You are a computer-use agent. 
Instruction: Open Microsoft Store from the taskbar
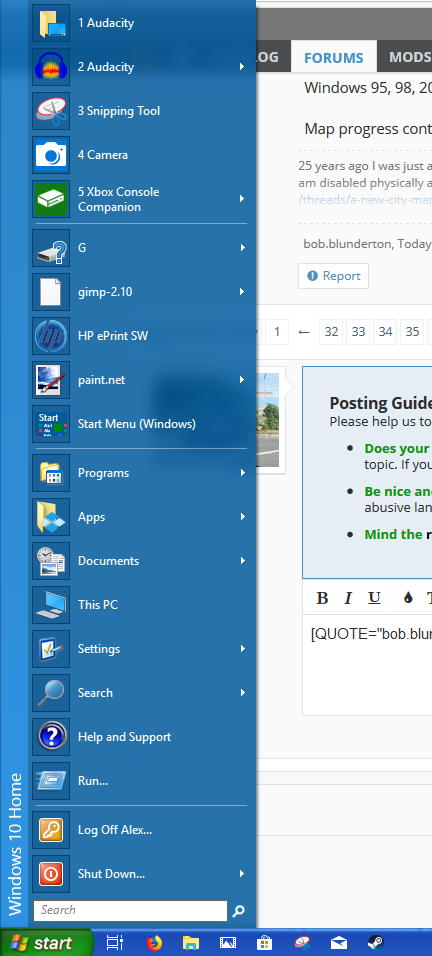pyautogui.click(x=264, y=943)
